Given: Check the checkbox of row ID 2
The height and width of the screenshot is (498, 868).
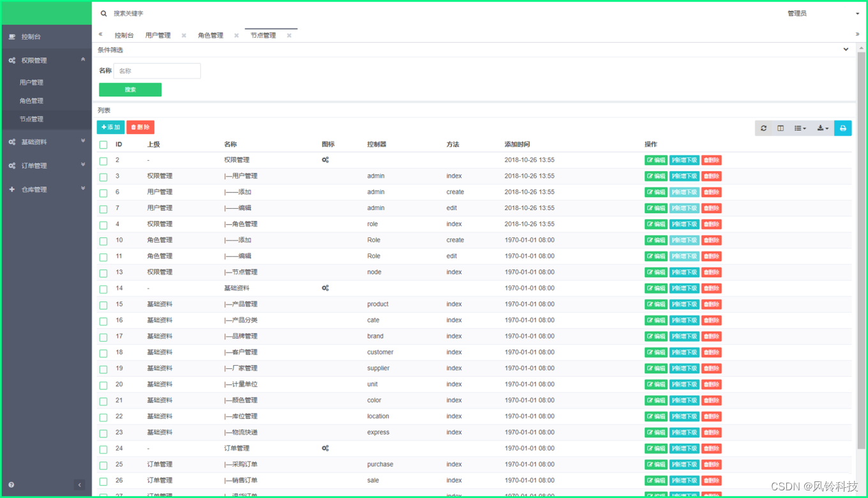Looking at the screenshot, I should (103, 160).
